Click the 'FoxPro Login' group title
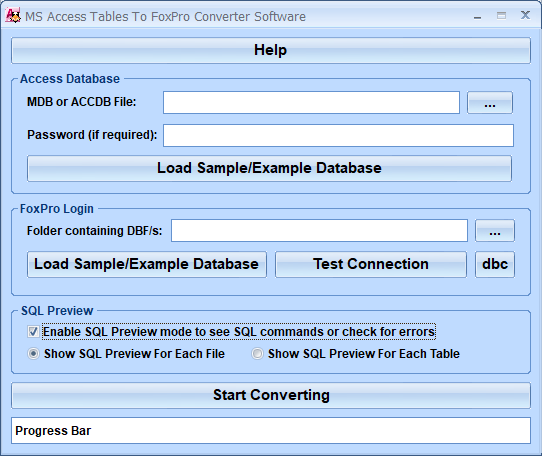Image resolution: width=542 pixels, height=456 pixels. (x=57, y=209)
